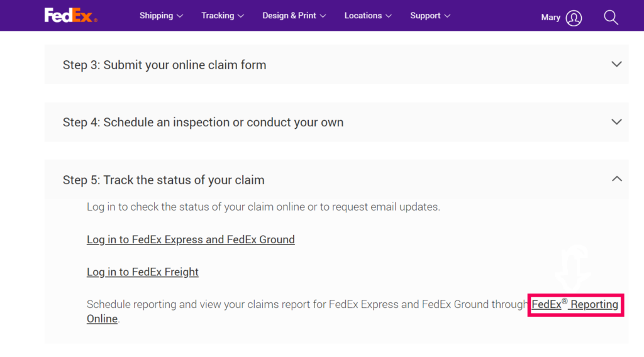Open the Locations menu

pos(367,16)
